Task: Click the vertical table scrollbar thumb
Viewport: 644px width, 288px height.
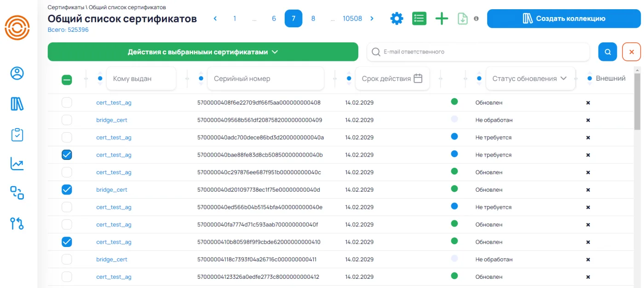Action: [x=637, y=101]
